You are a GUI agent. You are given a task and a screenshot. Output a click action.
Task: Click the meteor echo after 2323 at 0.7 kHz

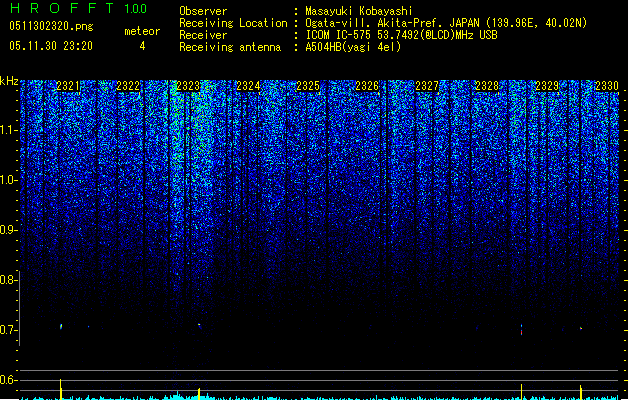199,325
